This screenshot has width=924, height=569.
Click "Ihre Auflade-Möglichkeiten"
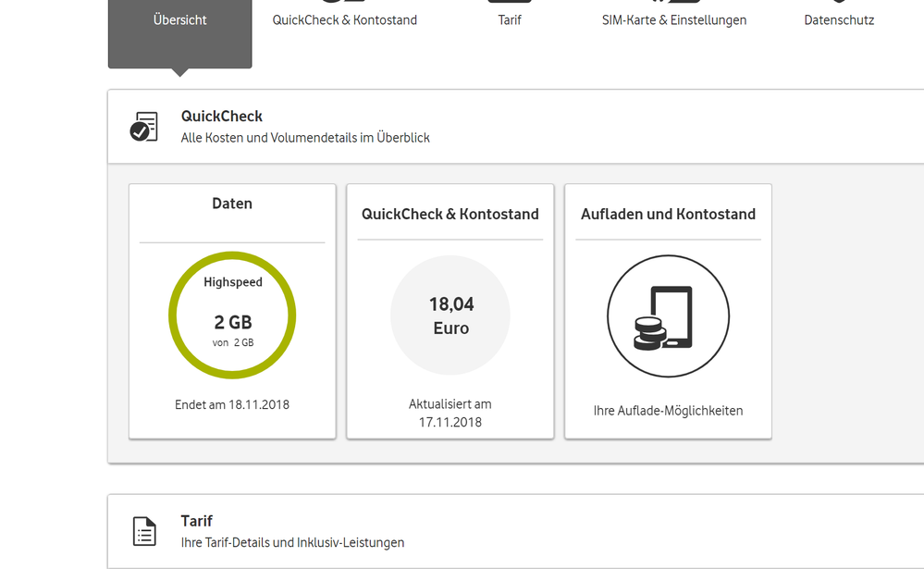point(668,410)
